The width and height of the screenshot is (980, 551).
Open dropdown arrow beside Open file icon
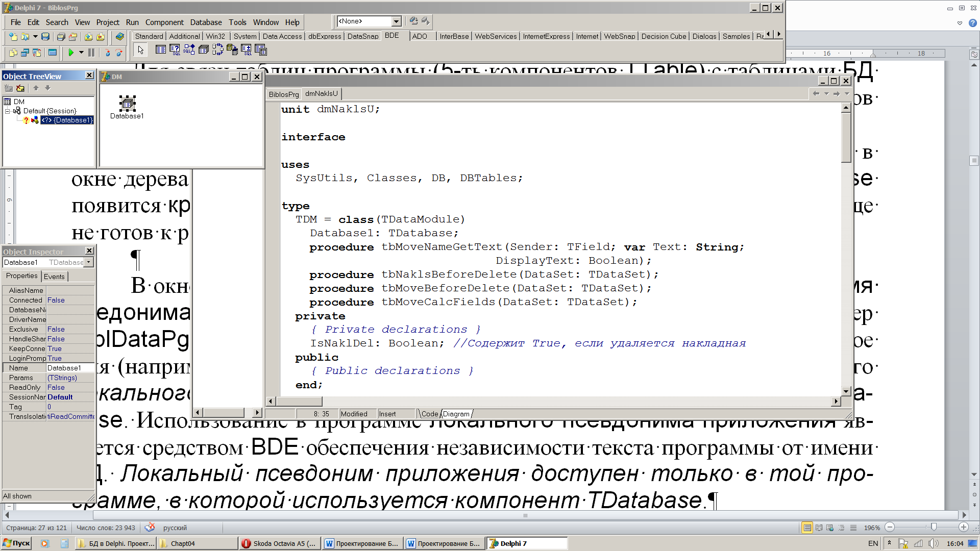(x=35, y=37)
